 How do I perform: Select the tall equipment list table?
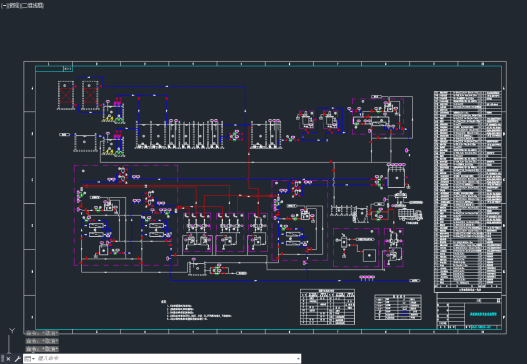[x=468, y=192]
